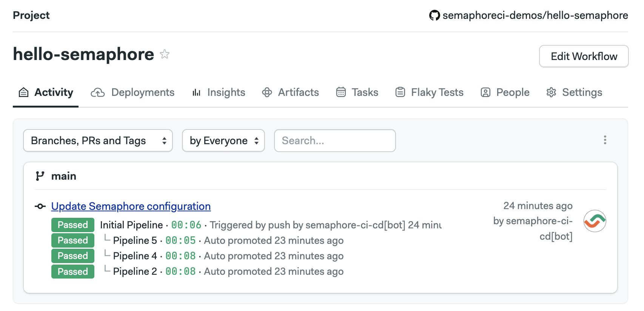644x311 pixels.
Task: Open the Pipeline 4 entry
Action: click(x=135, y=256)
